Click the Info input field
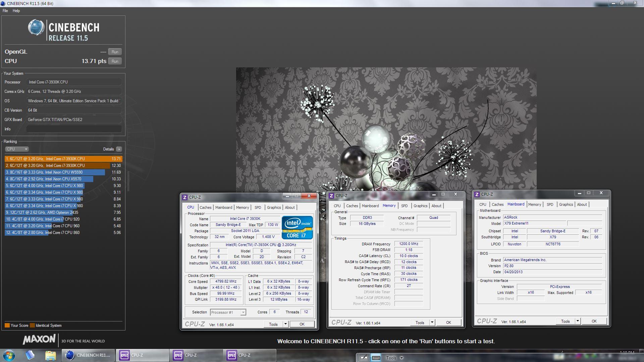The image size is (644, 362). point(74,129)
